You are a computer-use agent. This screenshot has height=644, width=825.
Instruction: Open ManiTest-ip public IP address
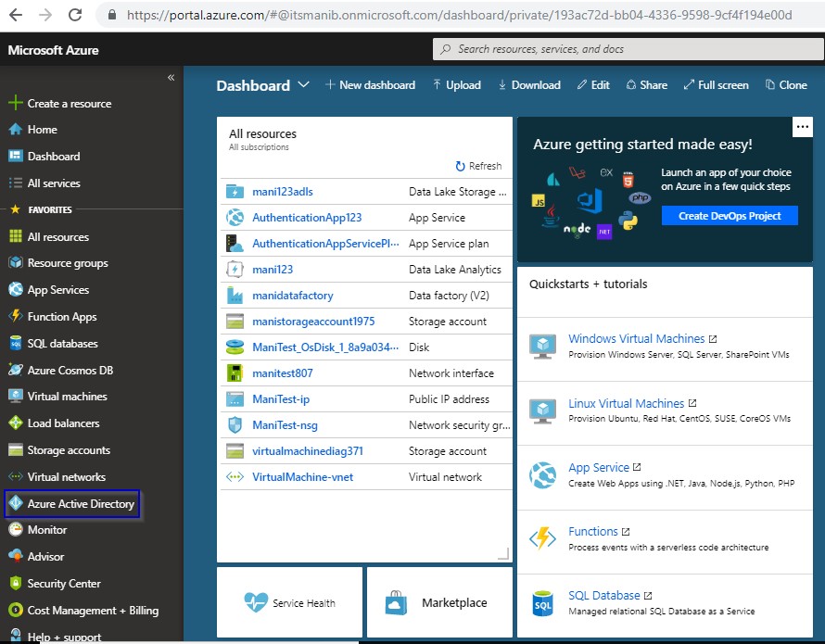[281, 398]
